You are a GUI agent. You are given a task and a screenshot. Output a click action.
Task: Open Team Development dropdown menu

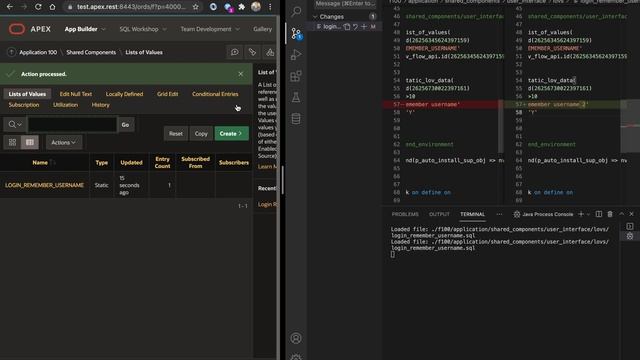[x=210, y=29]
